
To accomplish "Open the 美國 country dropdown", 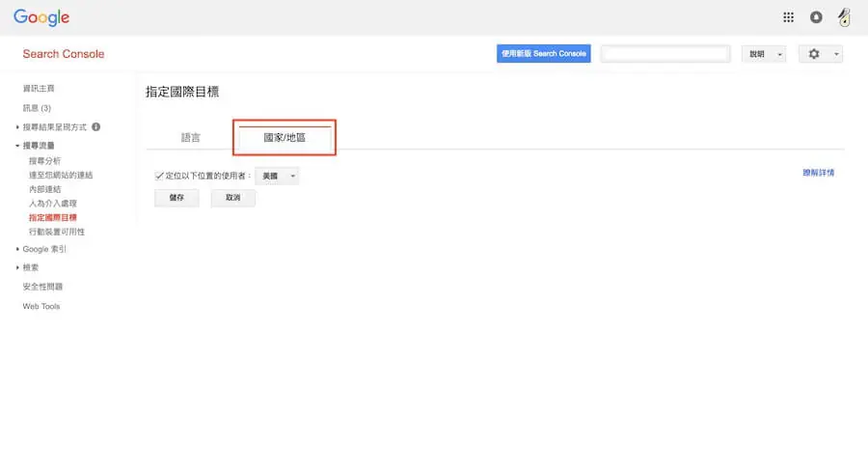I will (277, 176).
